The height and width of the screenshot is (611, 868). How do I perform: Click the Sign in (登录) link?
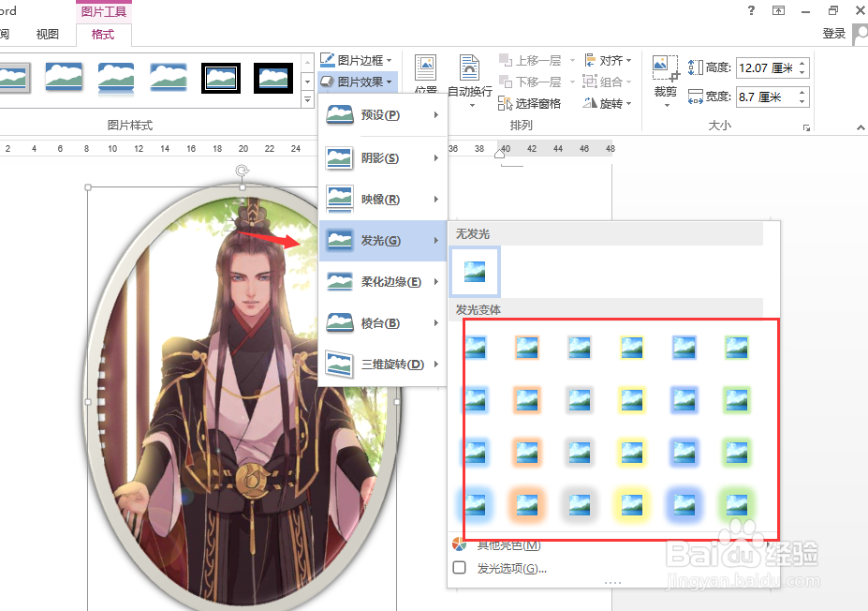pos(833,34)
